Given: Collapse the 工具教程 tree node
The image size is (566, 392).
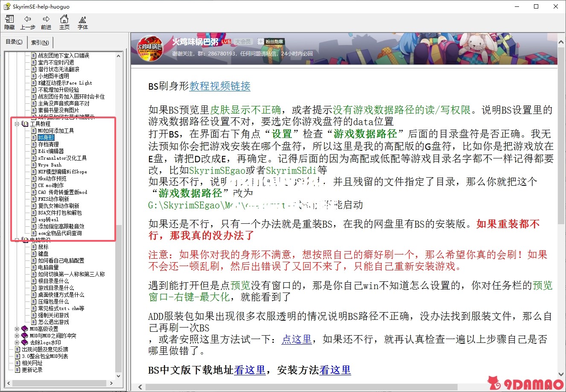Looking at the screenshot, I should (17, 124).
